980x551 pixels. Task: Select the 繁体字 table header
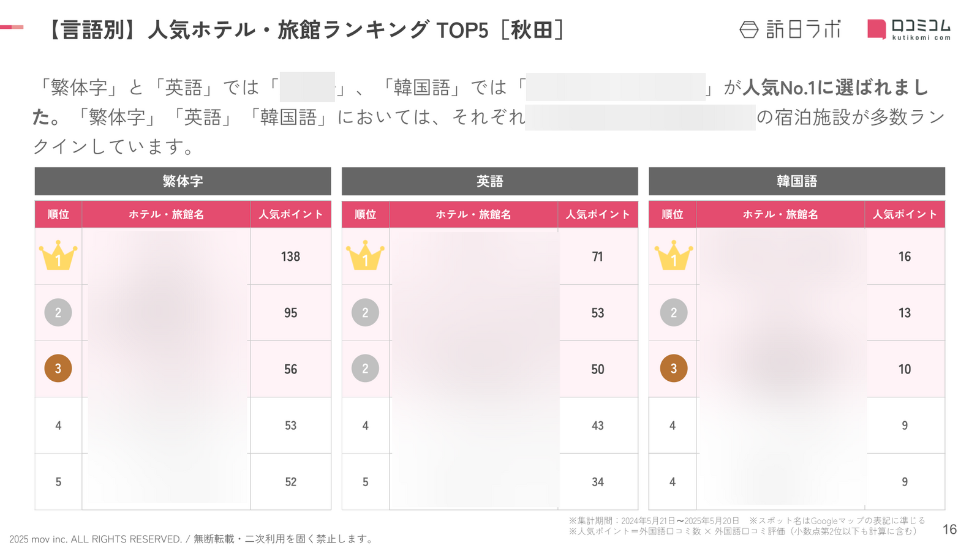pos(183,181)
